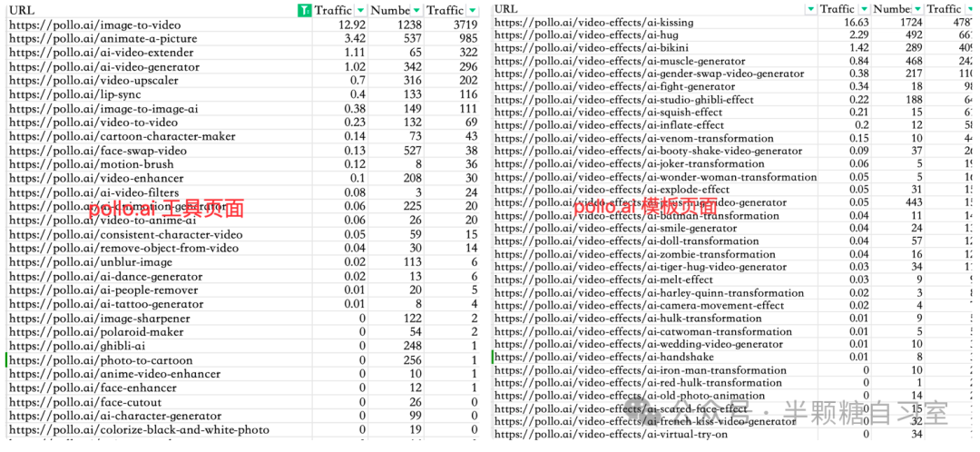Select the video-effects/ai-fight-generator URL cell
Image resolution: width=980 pixels, height=452 pixels.
[x=655, y=86]
